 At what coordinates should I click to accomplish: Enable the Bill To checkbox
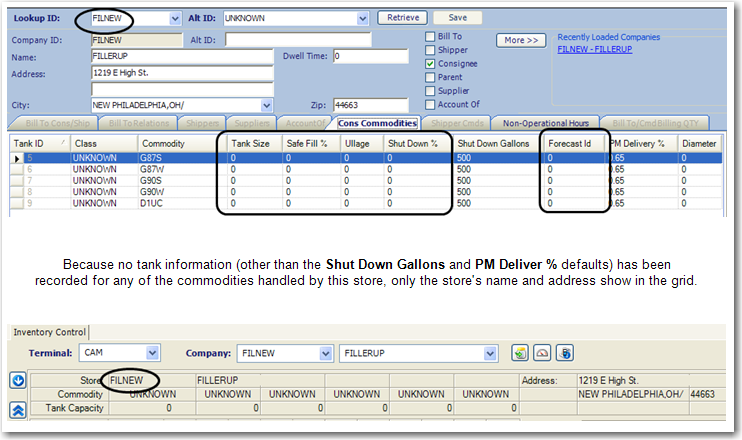(x=430, y=36)
